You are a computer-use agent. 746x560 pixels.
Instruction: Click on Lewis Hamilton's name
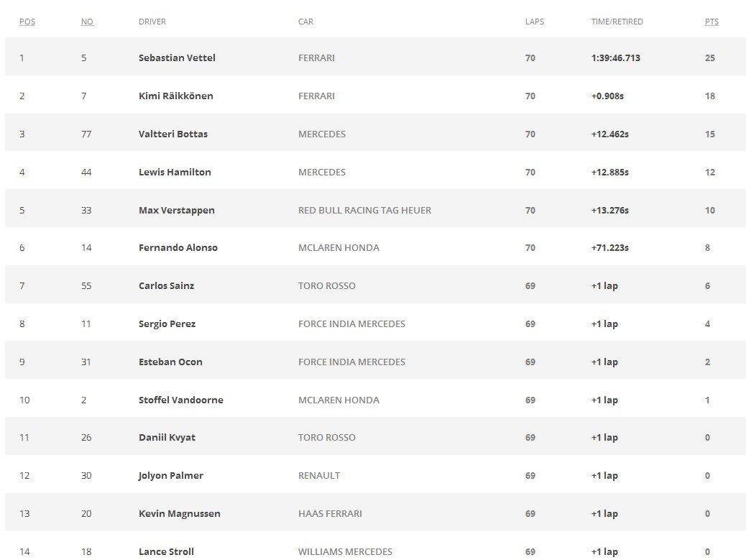(x=175, y=172)
